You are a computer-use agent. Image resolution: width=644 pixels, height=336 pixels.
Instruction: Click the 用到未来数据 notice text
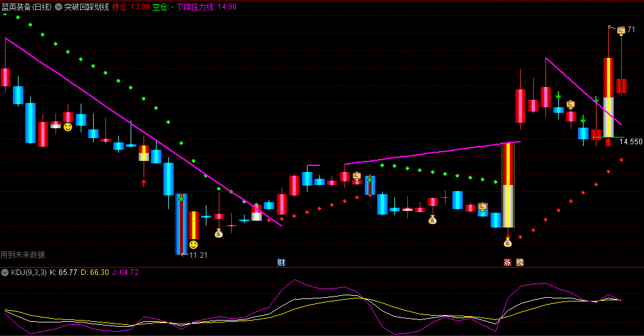[23, 255]
